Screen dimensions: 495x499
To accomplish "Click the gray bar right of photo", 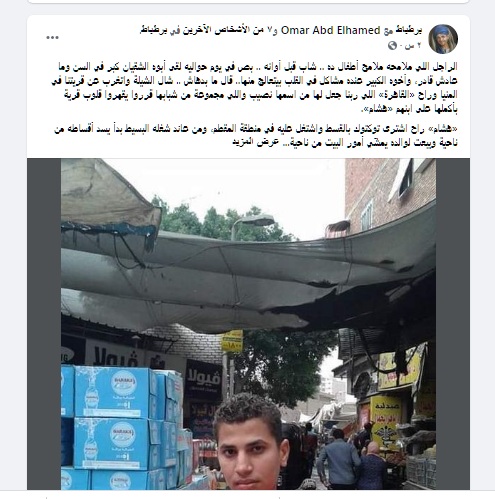I will point(453,324).
